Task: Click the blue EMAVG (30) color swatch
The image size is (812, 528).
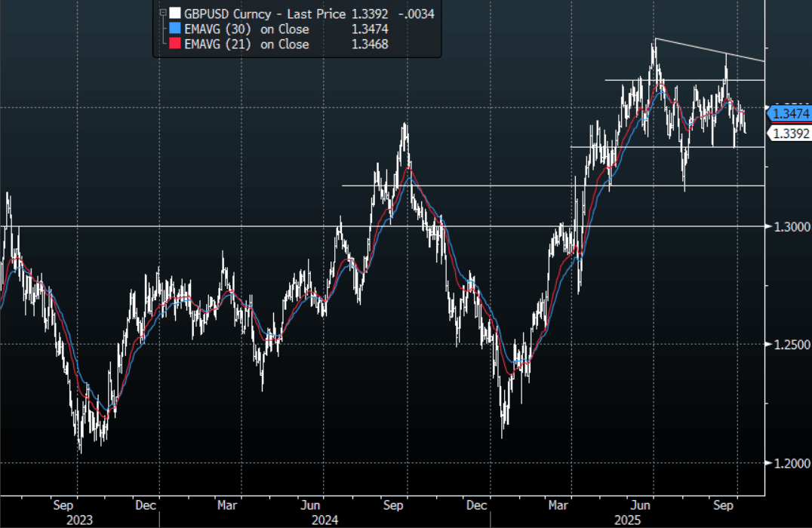Action: (175, 29)
